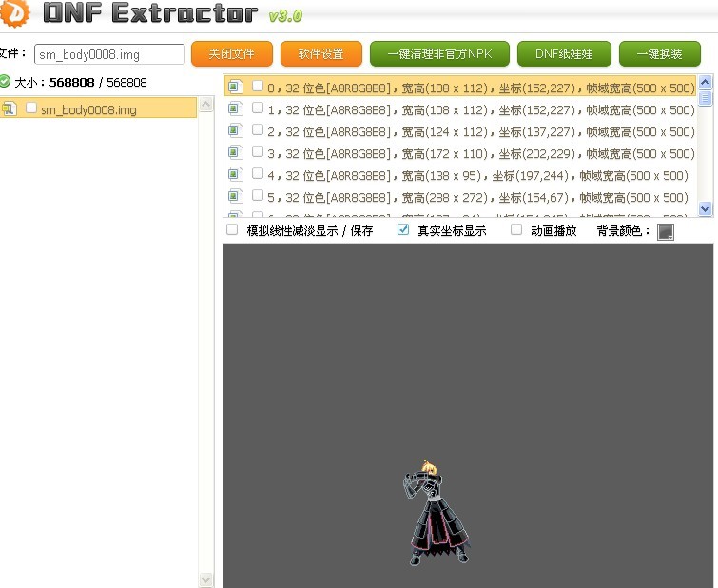Click the image icon of frame row 5
Viewport: 718px width, 588px height.
[235, 197]
